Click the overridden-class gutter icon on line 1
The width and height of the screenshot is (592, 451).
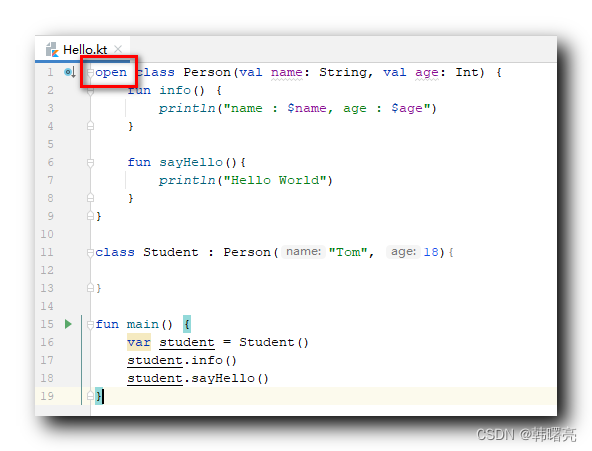(69, 72)
